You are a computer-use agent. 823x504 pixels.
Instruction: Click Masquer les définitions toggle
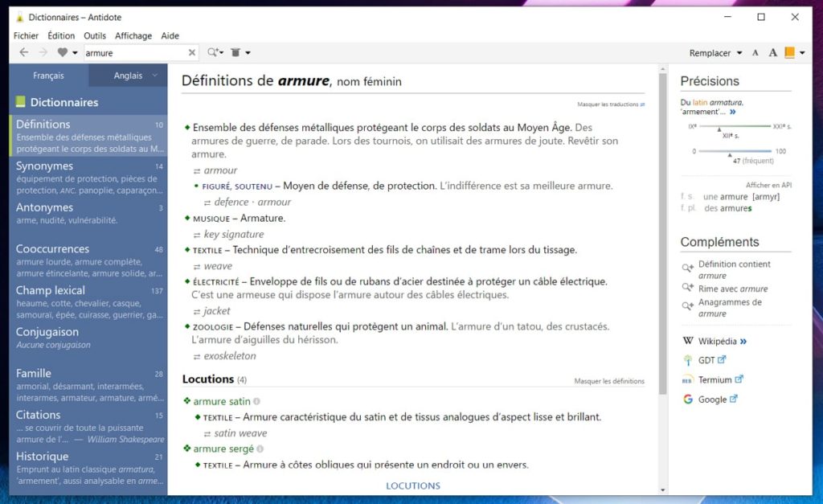[609, 381]
